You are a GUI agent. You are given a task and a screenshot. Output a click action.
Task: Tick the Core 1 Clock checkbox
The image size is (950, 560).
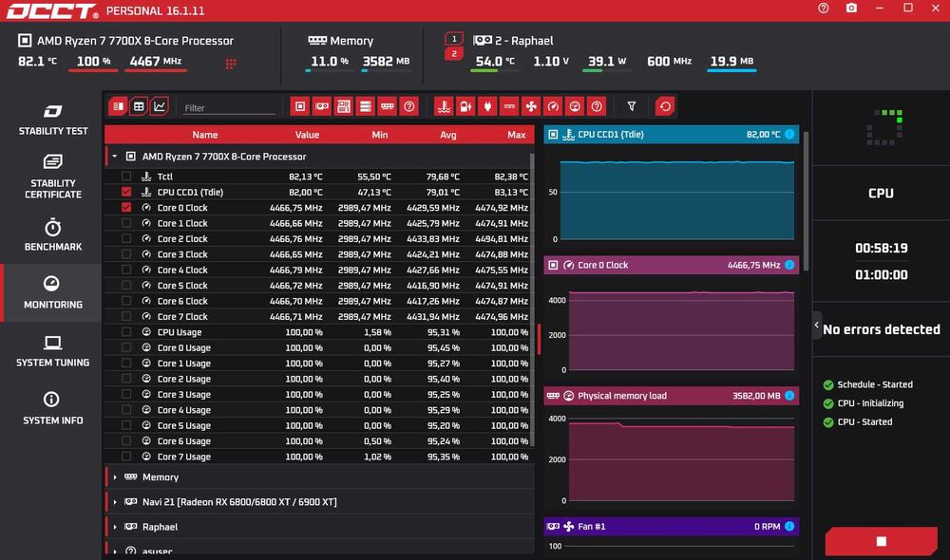point(126,223)
